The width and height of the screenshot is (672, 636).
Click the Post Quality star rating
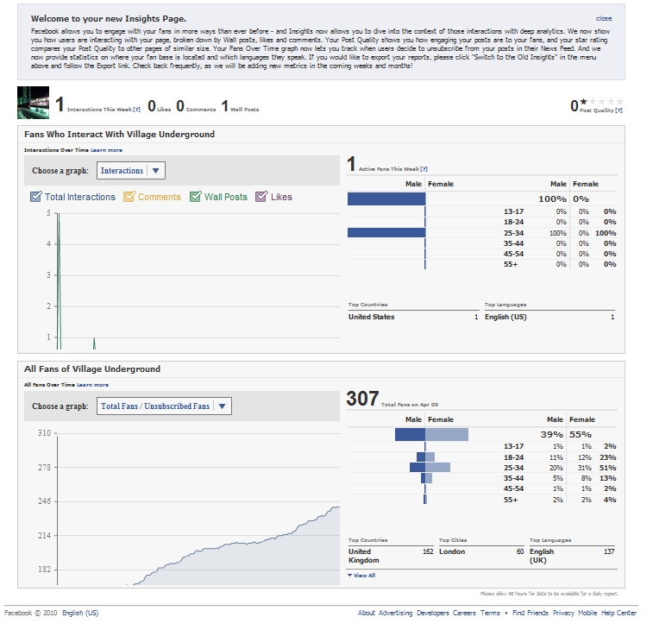tap(601, 102)
